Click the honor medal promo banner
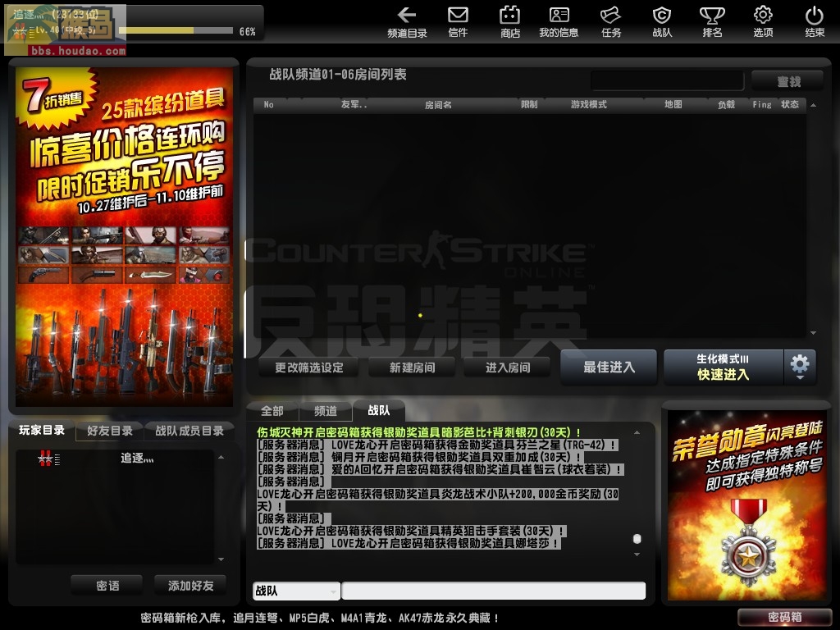This screenshot has height=630, width=840. click(x=746, y=505)
